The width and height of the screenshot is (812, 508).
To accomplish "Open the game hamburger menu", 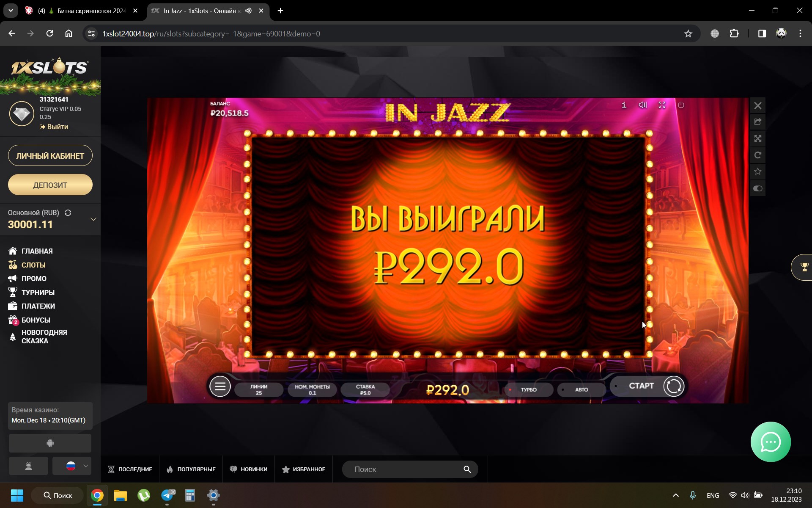I will [x=220, y=386].
